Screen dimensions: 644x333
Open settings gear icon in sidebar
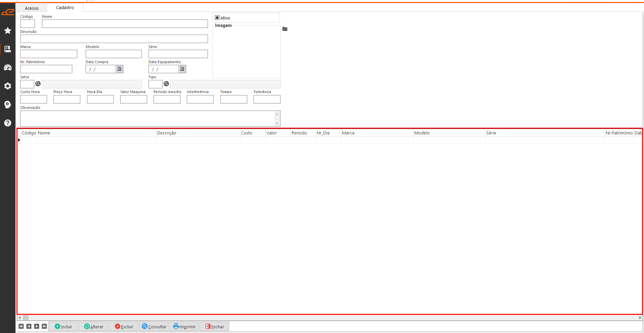point(8,86)
